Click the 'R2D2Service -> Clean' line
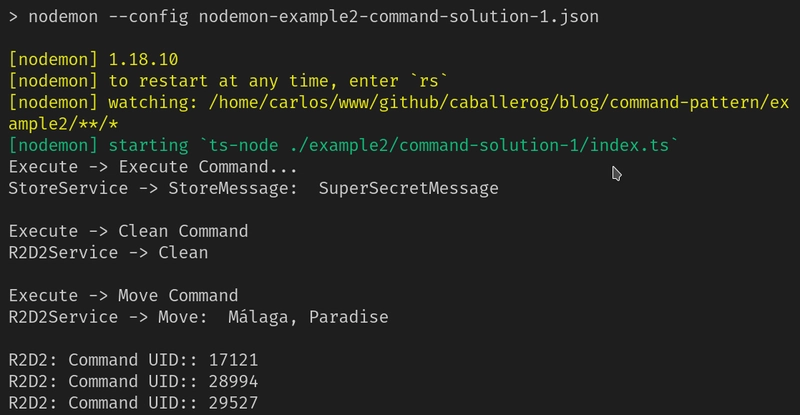Viewport: 800px width, 415px height. 108,253
